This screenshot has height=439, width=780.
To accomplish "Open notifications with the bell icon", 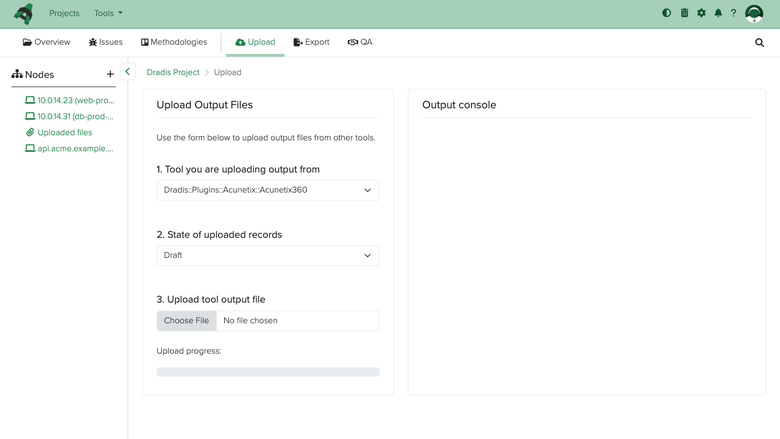I will point(718,13).
